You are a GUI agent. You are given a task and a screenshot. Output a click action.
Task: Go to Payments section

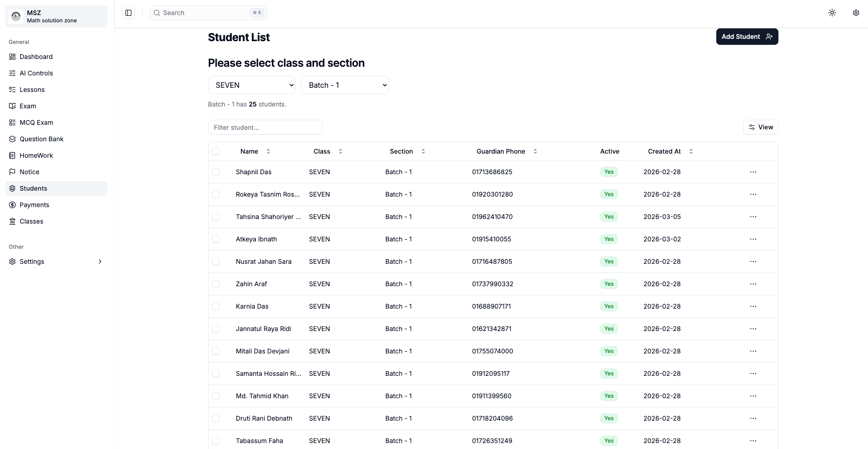coord(56,205)
